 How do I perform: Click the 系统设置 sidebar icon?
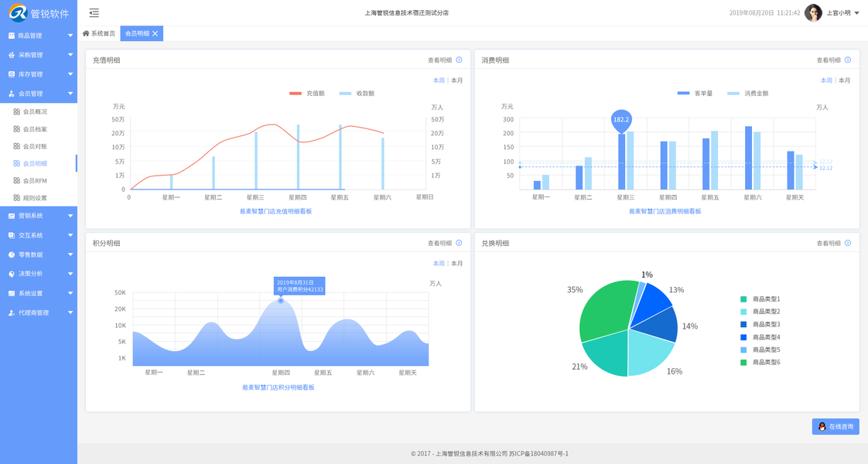click(12, 293)
